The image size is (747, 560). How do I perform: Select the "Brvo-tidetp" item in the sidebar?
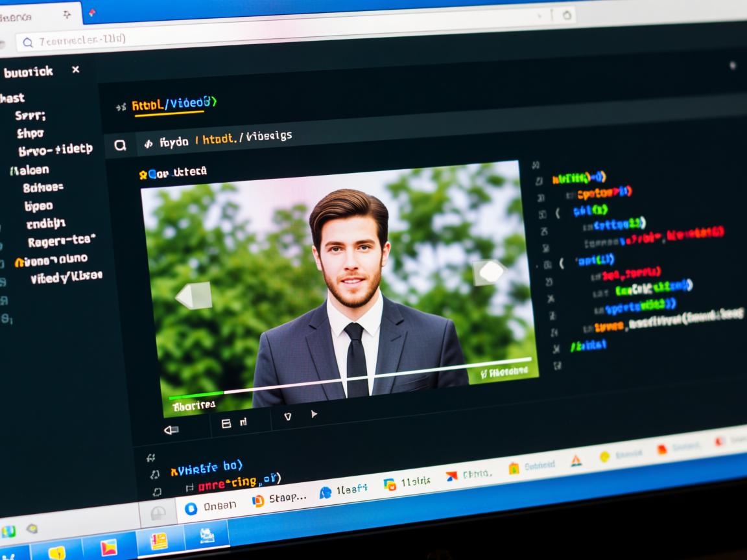coord(56,150)
